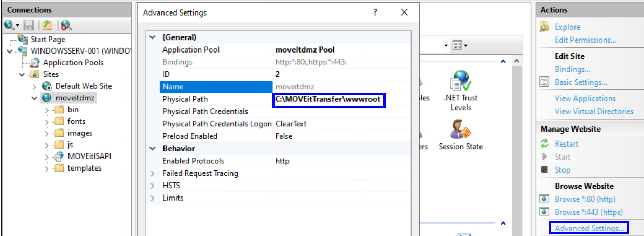This screenshot has width=644, height=236.
Task: Expand the templates folder chevron
Action: tap(47, 168)
